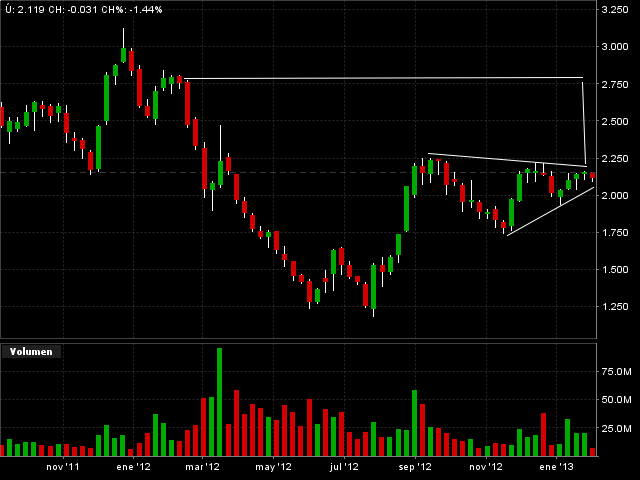Click the 3.000 price axis label
Screen dimensions: 640x480
pos(615,47)
